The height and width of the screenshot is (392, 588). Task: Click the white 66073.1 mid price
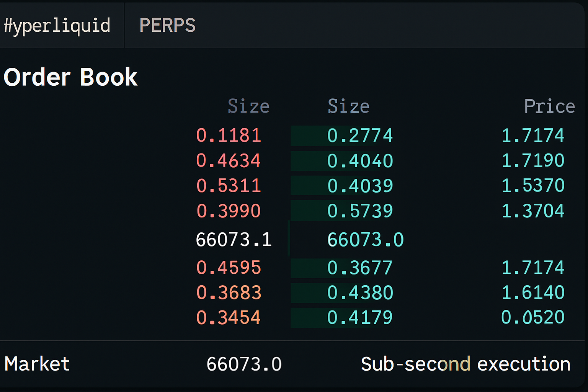[x=234, y=240]
